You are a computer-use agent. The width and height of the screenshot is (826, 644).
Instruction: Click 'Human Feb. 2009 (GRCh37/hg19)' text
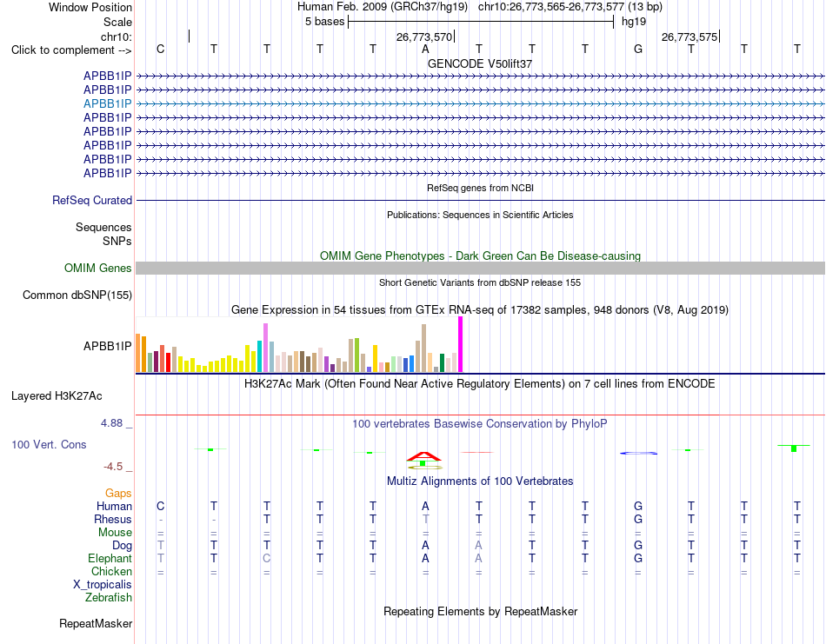pos(383,7)
